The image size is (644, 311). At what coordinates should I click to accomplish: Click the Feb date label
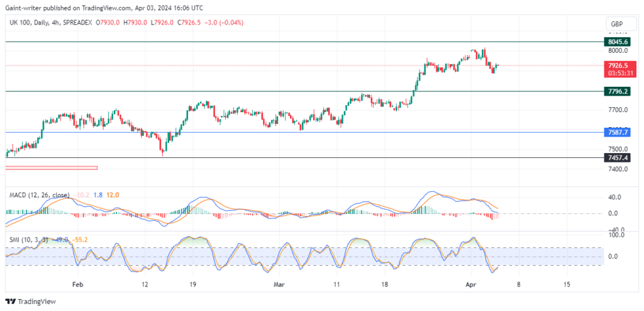pyautogui.click(x=77, y=285)
